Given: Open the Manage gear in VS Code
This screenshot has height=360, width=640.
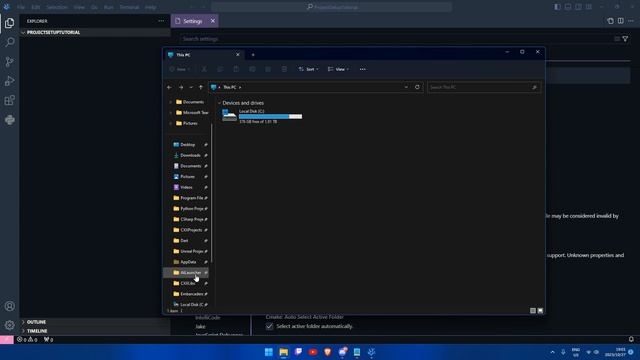Looking at the screenshot, I should (9, 325).
